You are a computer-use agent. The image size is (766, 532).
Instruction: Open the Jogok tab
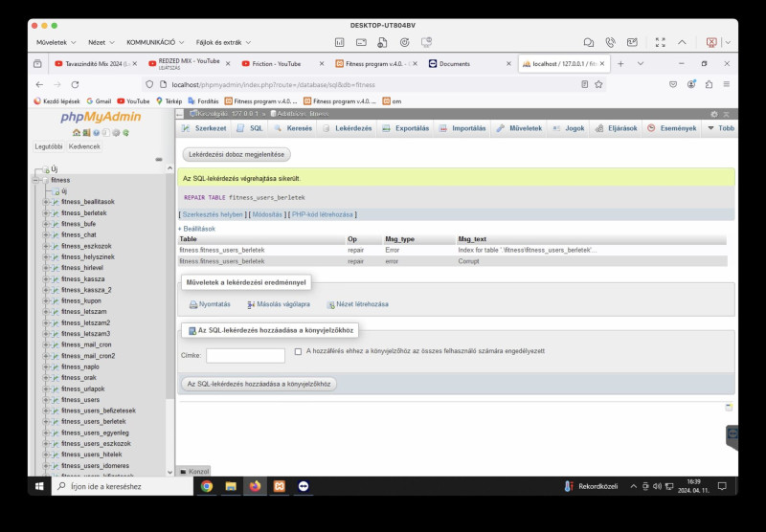pos(569,128)
